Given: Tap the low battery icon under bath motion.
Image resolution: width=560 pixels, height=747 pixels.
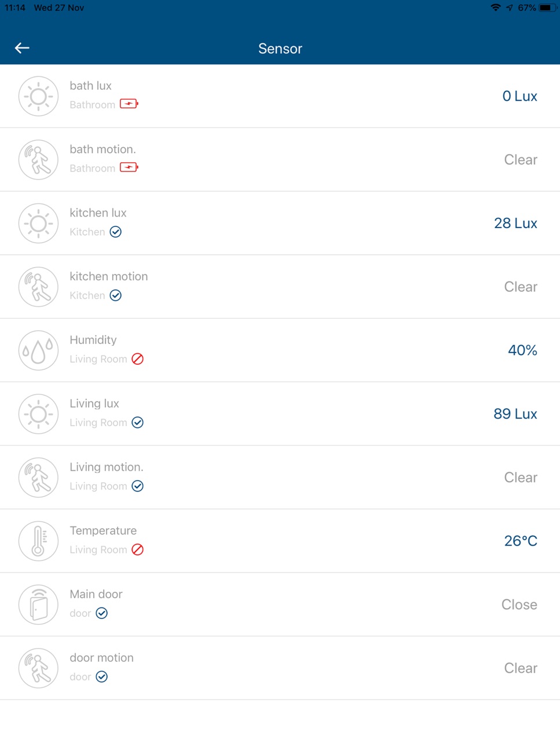Looking at the screenshot, I should [x=129, y=168].
